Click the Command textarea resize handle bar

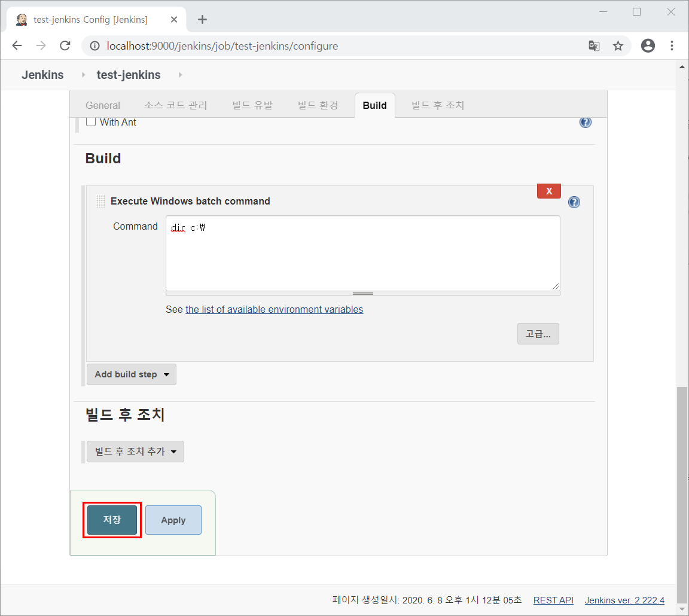pyautogui.click(x=363, y=294)
